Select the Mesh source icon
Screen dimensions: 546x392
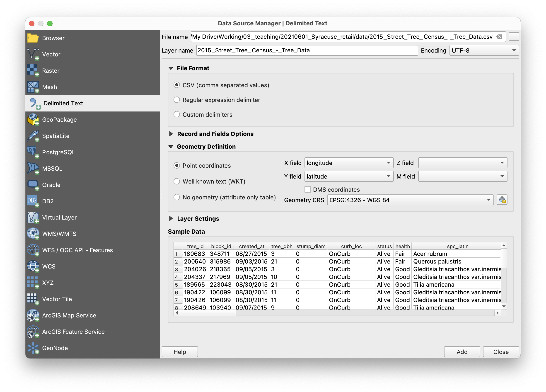[33, 87]
